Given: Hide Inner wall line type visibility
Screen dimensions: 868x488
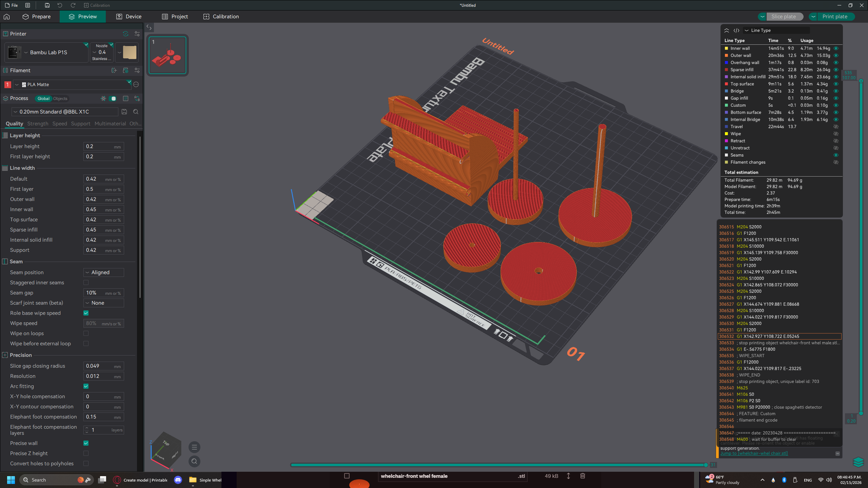Looking at the screenshot, I should click(836, 48).
